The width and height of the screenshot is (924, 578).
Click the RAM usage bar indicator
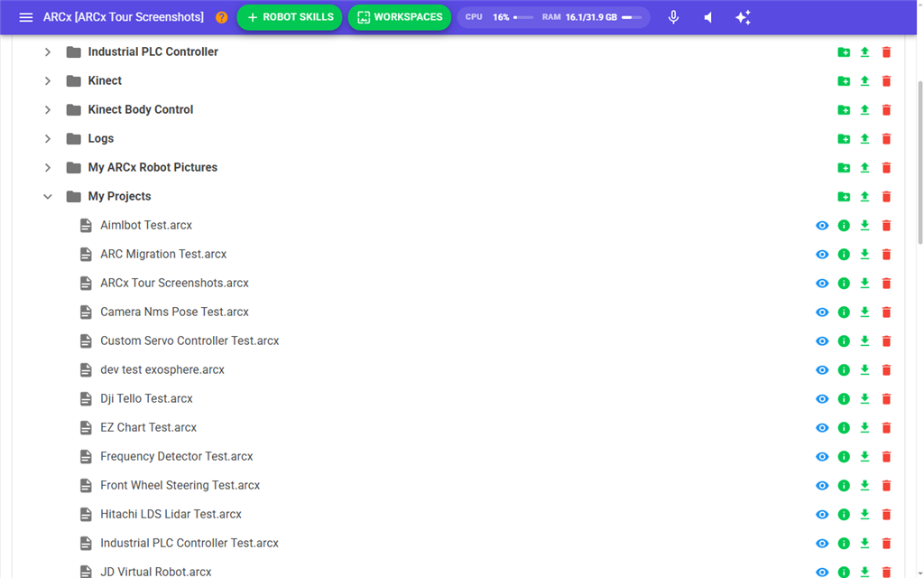click(632, 17)
